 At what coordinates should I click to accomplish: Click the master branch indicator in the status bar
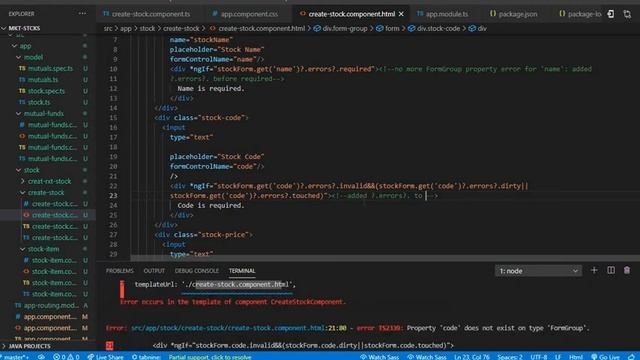[15, 357]
